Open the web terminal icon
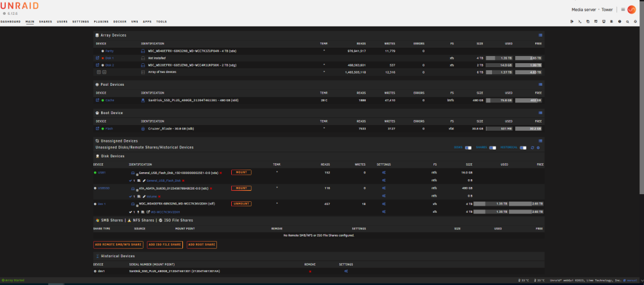The height and width of the screenshot is (285, 644). pos(580,21)
